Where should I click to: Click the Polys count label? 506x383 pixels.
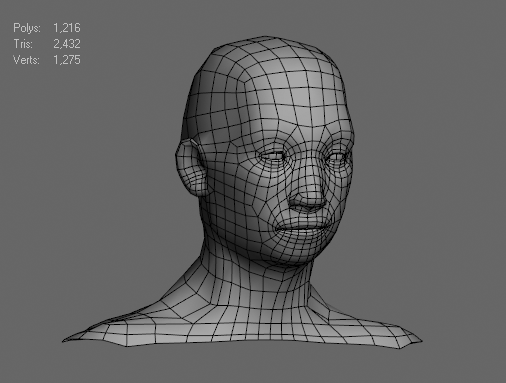(27, 28)
